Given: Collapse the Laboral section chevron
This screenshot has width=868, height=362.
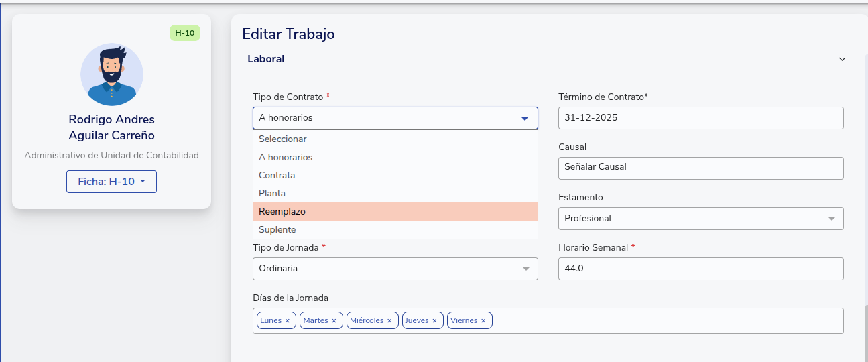Looking at the screenshot, I should tap(842, 59).
